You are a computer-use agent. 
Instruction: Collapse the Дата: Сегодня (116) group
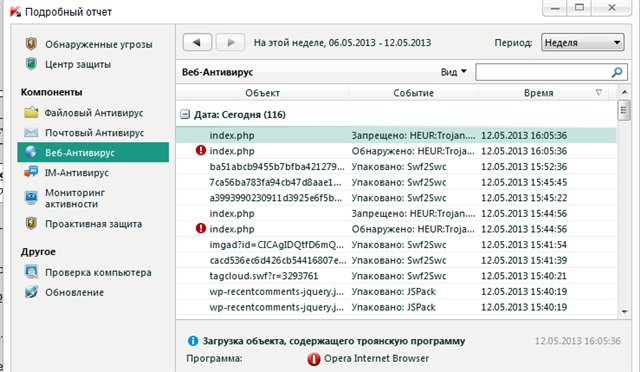point(185,114)
